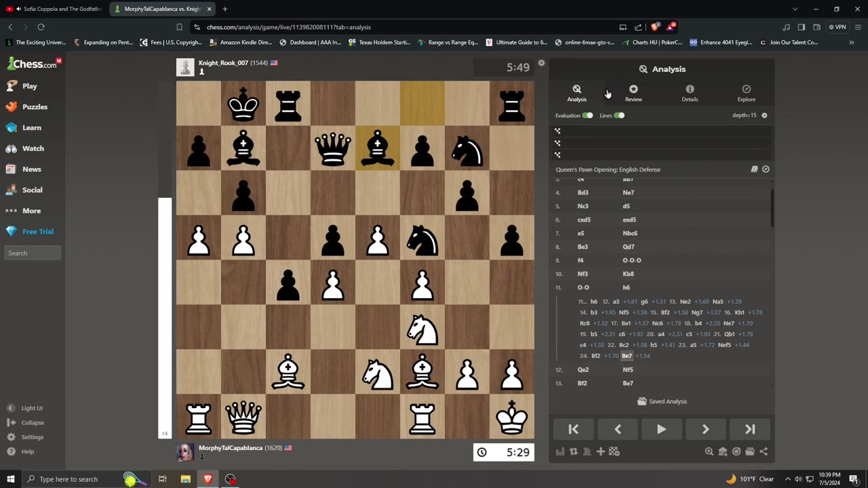Click the browser share page icon
Viewport: 868px width, 488px height.
pyautogui.click(x=638, y=27)
